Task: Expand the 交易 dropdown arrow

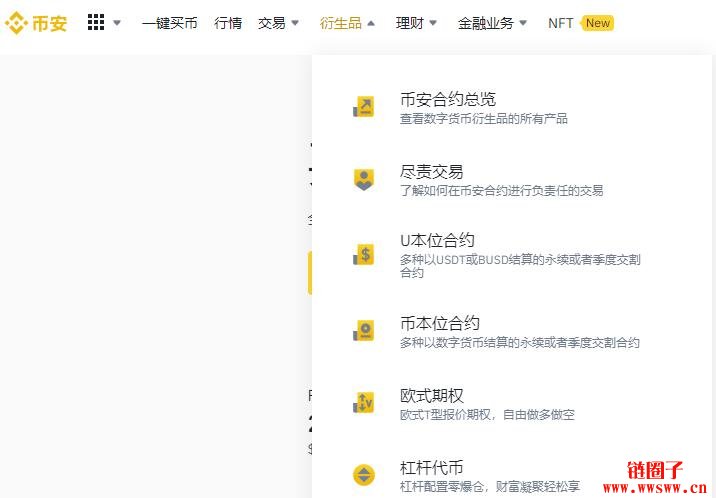Action: pos(295,23)
